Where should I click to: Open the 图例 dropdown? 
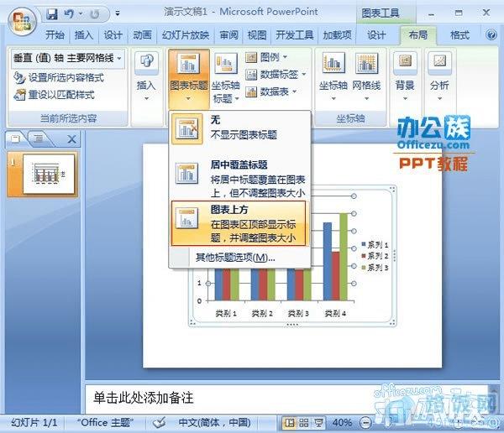(266, 58)
